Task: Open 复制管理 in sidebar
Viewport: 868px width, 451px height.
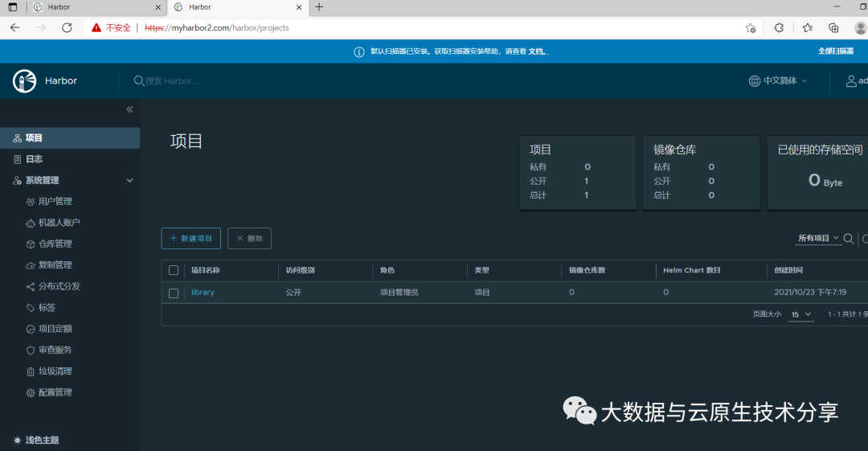Action: pos(55,264)
